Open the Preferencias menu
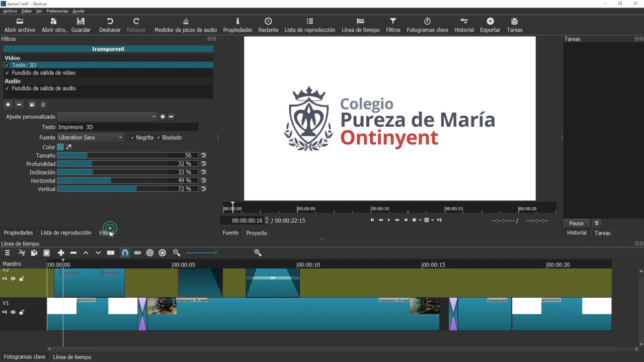This screenshot has width=644, height=362. 57,11
